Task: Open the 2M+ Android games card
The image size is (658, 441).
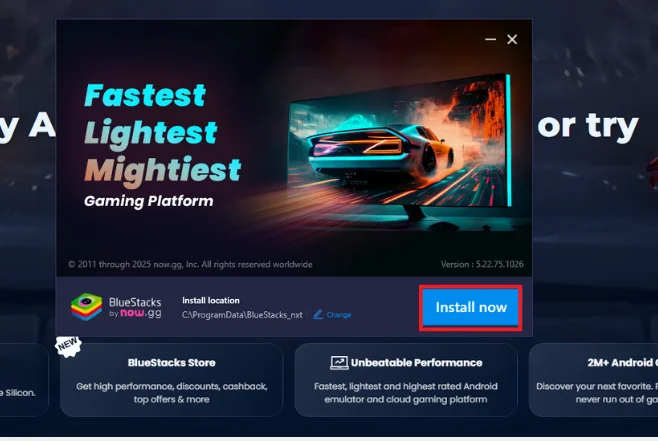Action: pyautogui.click(x=593, y=380)
